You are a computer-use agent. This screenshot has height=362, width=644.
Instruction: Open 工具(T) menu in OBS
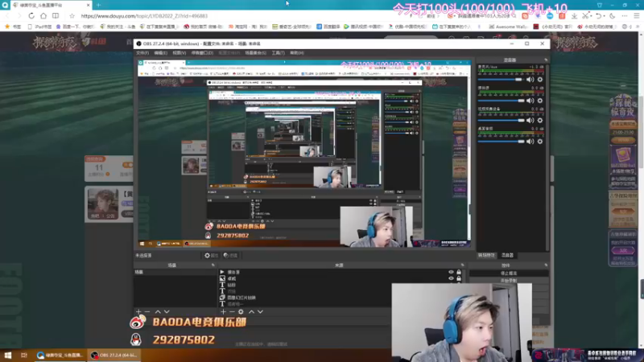[x=278, y=53]
